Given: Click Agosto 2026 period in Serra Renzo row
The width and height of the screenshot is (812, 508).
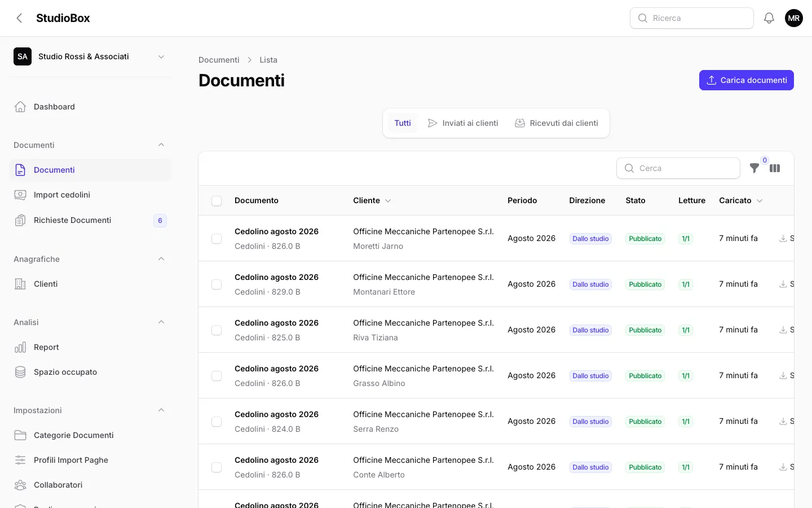Looking at the screenshot, I should (531, 421).
